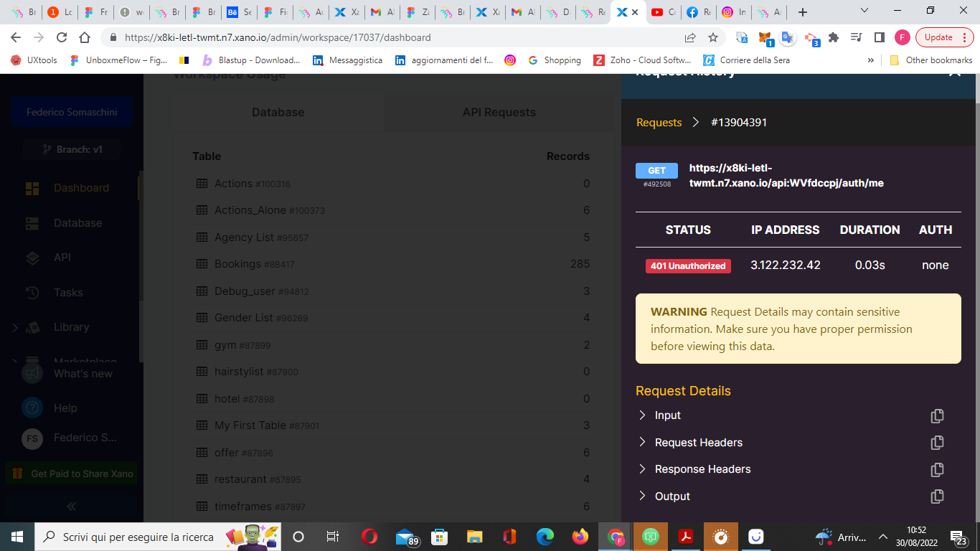Screen dimensions: 980x551
Task: Open the Dashboard sidebar icon
Action: 32,188
